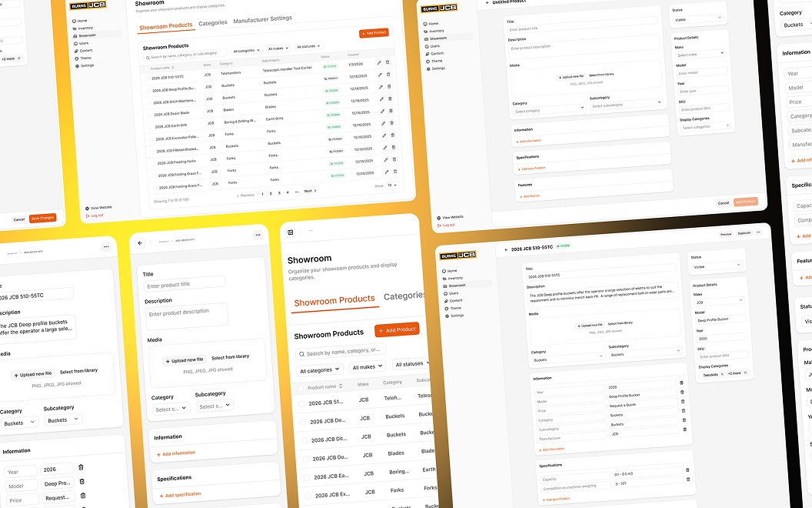Screen dimensions: 812x508
Task: Tick the select-all checkbox in the mobile Showroom table header
Action: click(301, 388)
